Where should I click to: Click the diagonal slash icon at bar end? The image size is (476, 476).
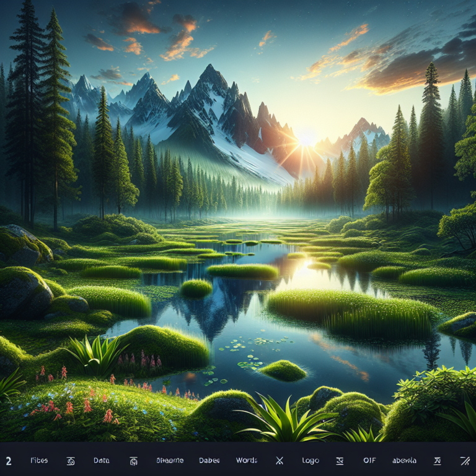coord(465,461)
